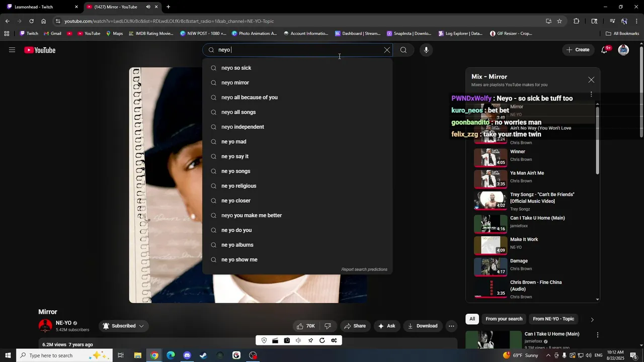Download the Mirror video
Viewport: 644px width, 362px height.
point(423,326)
